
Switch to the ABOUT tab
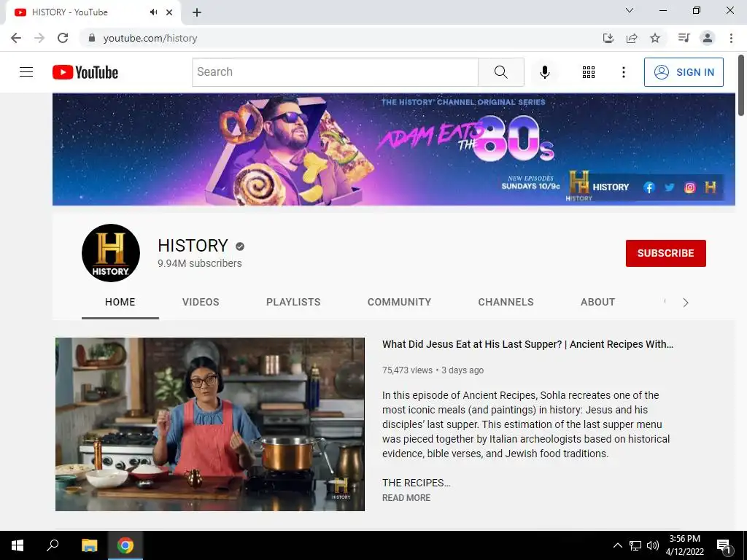pyautogui.click(x=598, y=302)
